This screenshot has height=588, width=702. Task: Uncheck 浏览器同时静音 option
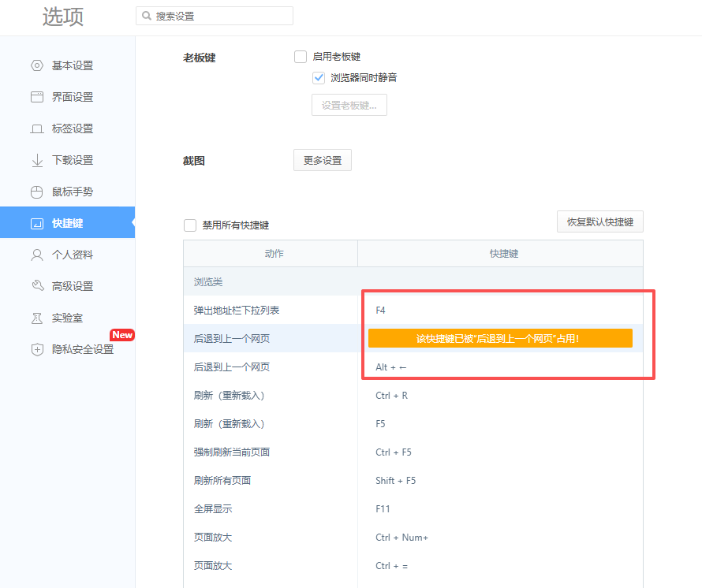(x=319, y=77)
